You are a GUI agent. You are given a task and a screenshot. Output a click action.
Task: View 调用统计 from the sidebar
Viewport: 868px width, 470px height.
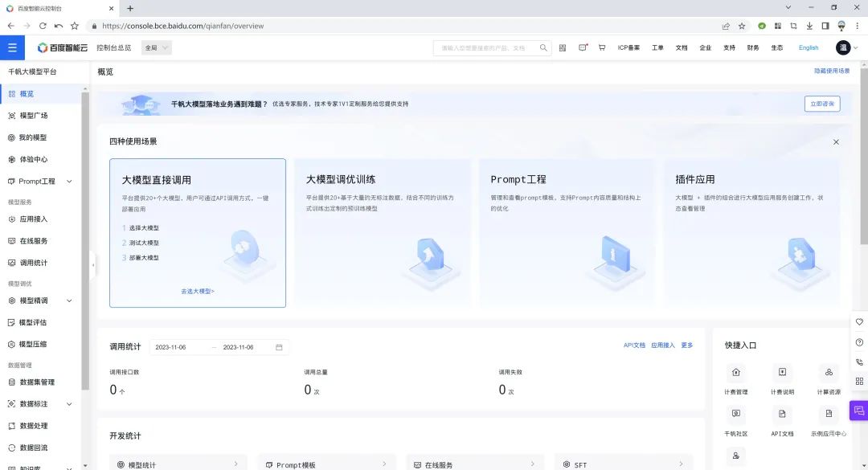coord(35,260)
